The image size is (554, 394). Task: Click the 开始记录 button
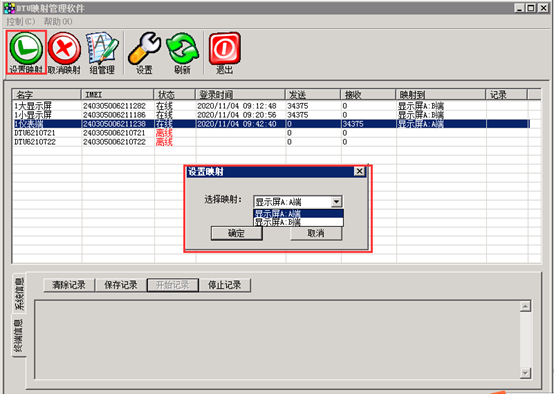[173, 285]
